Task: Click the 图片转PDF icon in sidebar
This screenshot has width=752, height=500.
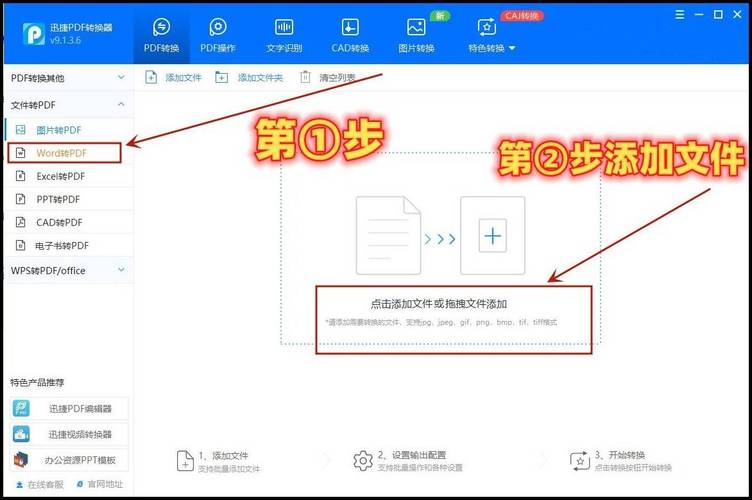Action: [x=21, y=129]
